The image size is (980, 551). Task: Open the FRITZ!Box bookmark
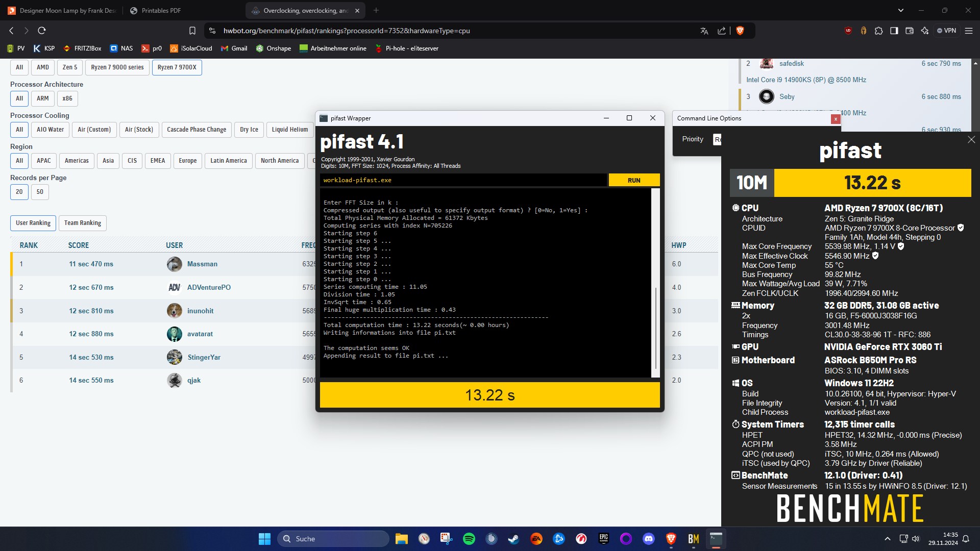[82, 48]
